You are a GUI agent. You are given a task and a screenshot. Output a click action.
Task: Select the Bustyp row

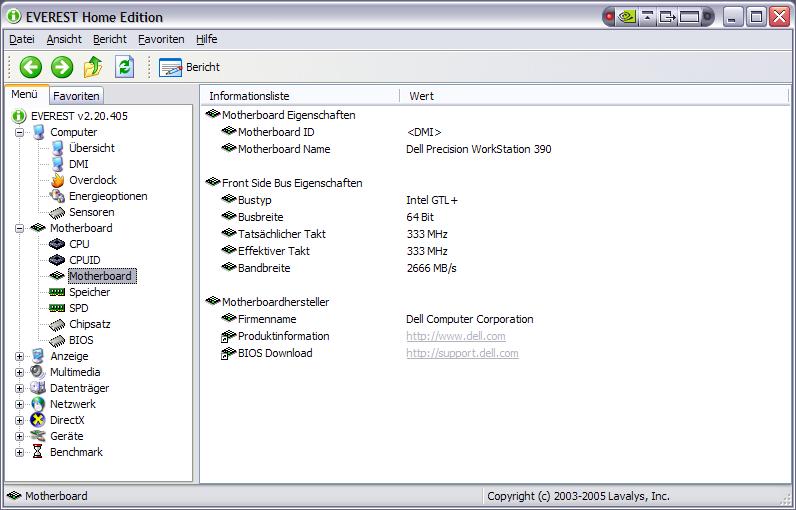340,200
